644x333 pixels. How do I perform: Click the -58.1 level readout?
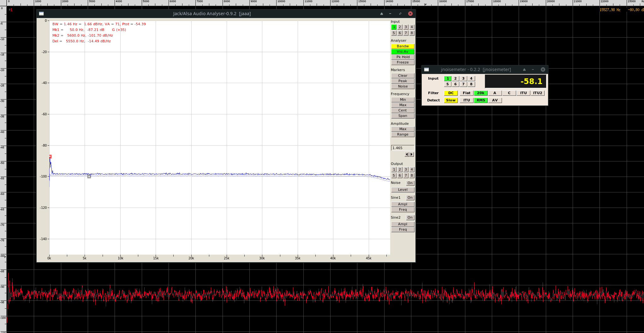tap(516, 81)
